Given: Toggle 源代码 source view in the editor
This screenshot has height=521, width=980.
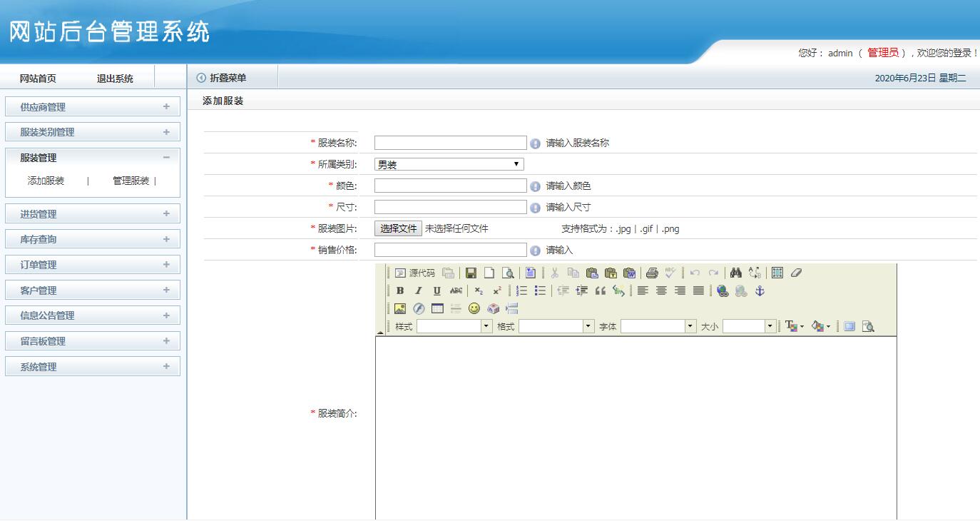Looking at the screenshot, I should click(414, 273).
